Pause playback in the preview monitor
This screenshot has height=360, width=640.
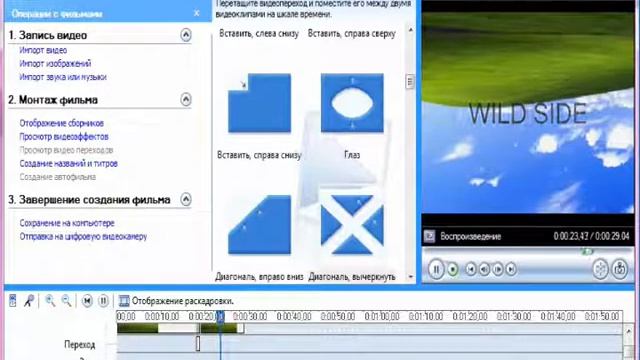pyautogui.click(x=436, y=269)
